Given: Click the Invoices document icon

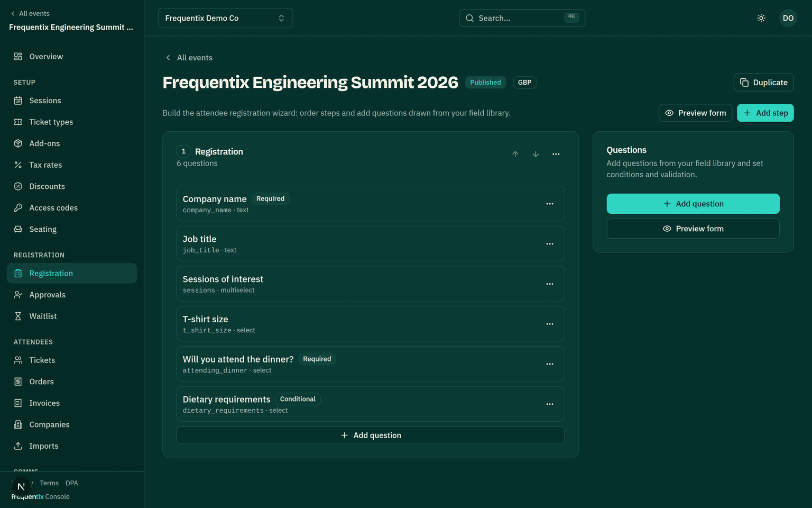Looking at the screenshot, I should (x=18, y=403).
